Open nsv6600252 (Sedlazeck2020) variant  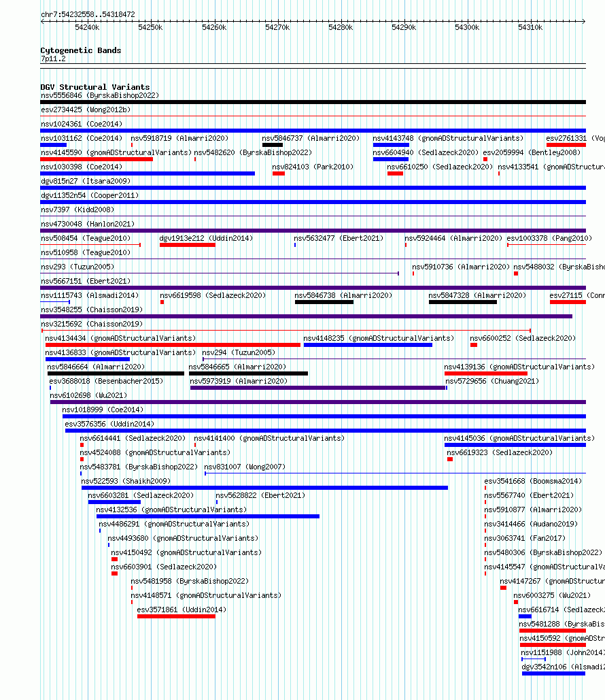pyautogui.click(x=523, y=338)
